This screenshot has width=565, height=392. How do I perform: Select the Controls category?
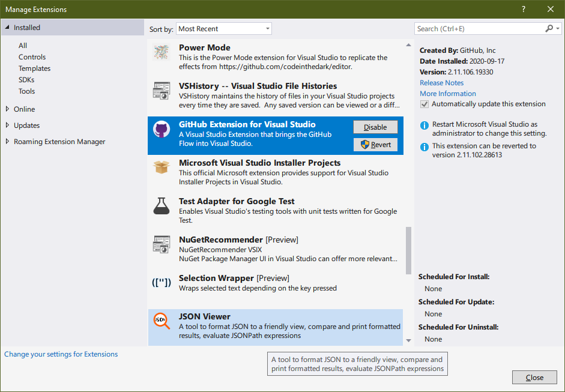pyautogui.click(x=32, y=57)
